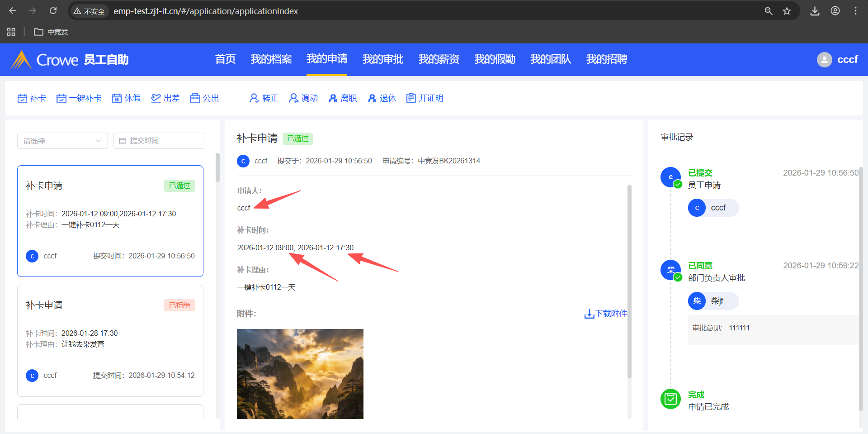
Task: Click the 审批记录 panel heading
Action: click(677, 137)
